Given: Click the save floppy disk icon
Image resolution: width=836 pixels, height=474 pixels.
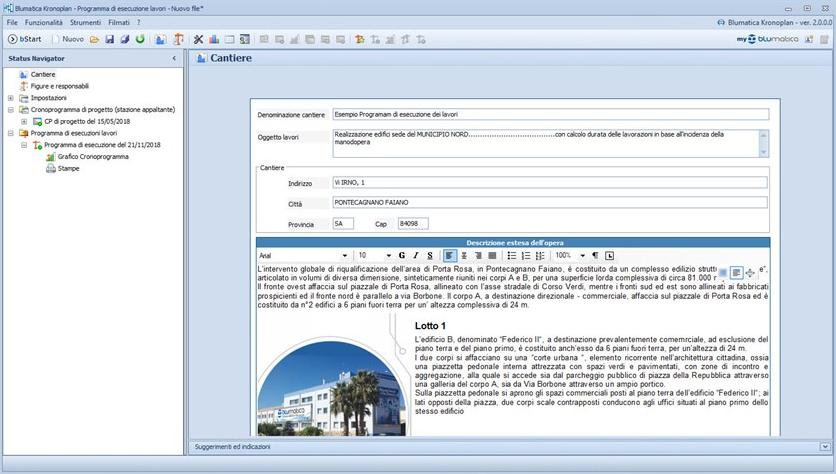Looking at the screenshot, I should (x=109, y=39).
